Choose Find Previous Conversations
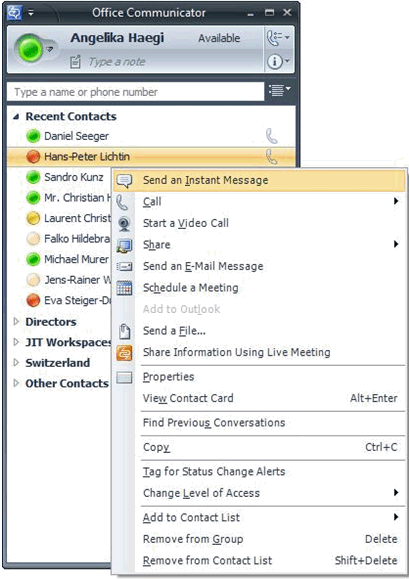 [259, 422]
